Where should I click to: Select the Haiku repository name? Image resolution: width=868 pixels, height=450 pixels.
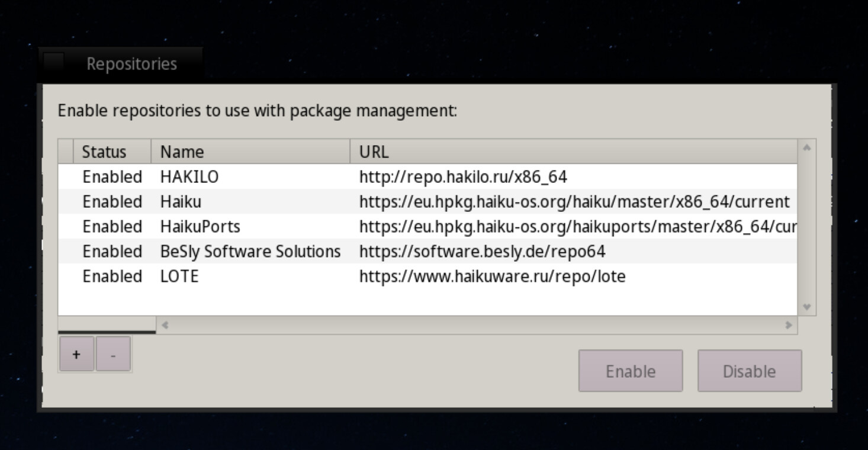tap(181, 202)
